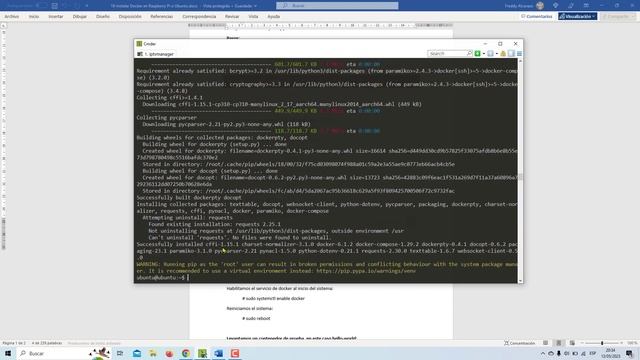This screenshot has height=360, width=640.
Task: Open Google Chrome from the taskbar
Action: [186, 353]
